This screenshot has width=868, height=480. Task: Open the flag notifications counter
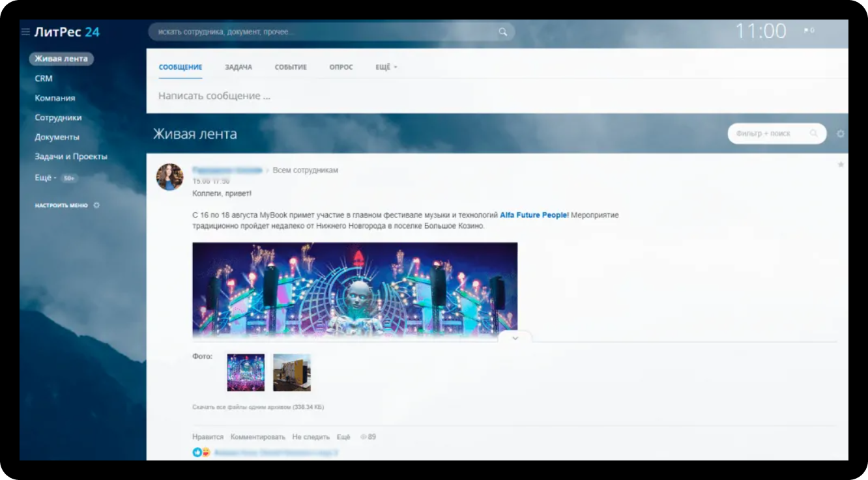(x=809, y=31)
